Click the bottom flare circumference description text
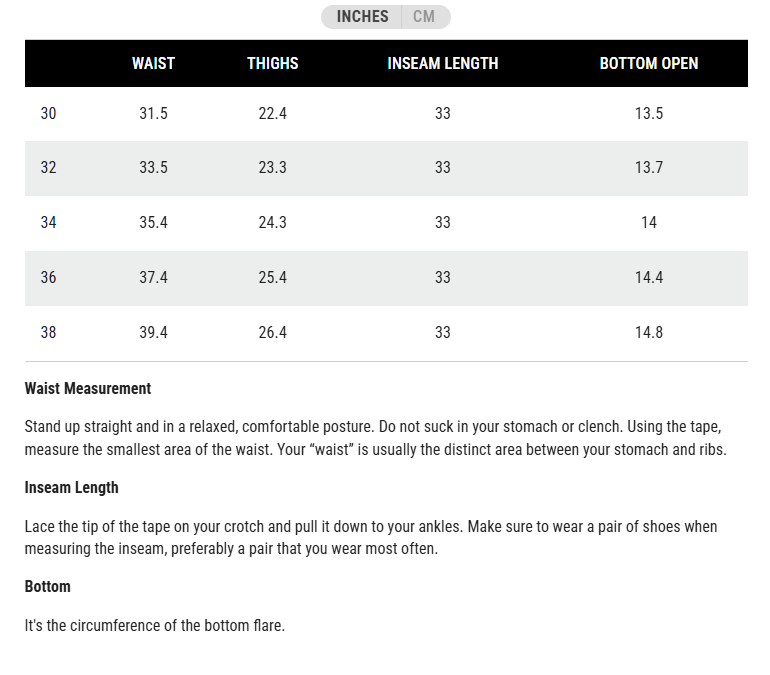Viewport: 770px width, 675px height. click(x=155, y=625)
